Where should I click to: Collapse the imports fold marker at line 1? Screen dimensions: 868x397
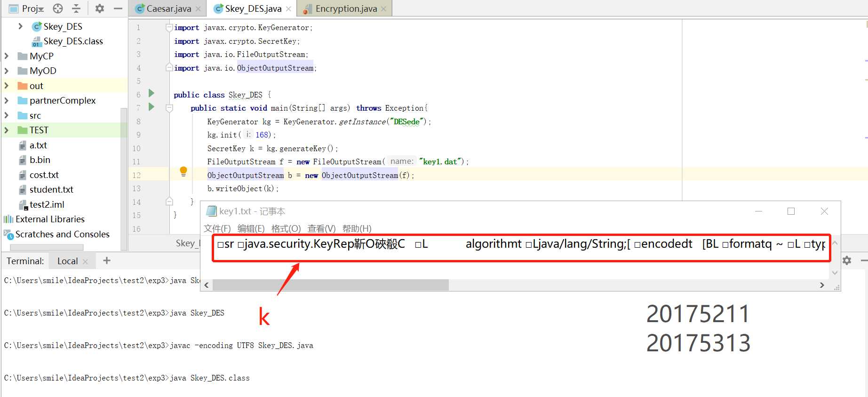pyautogui.click(x=169, y=28)
